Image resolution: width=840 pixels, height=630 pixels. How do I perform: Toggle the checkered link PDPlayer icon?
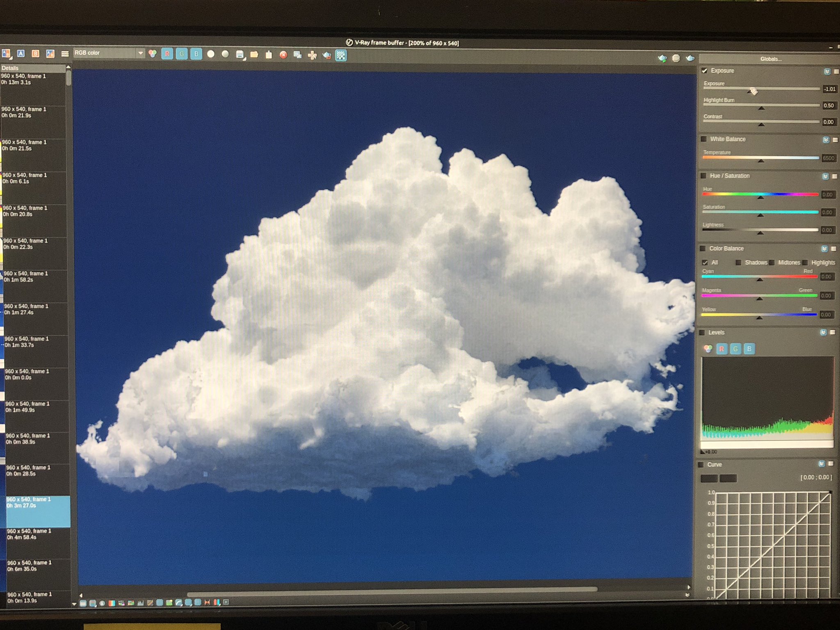pyautogui.click(x=341, y=55)
